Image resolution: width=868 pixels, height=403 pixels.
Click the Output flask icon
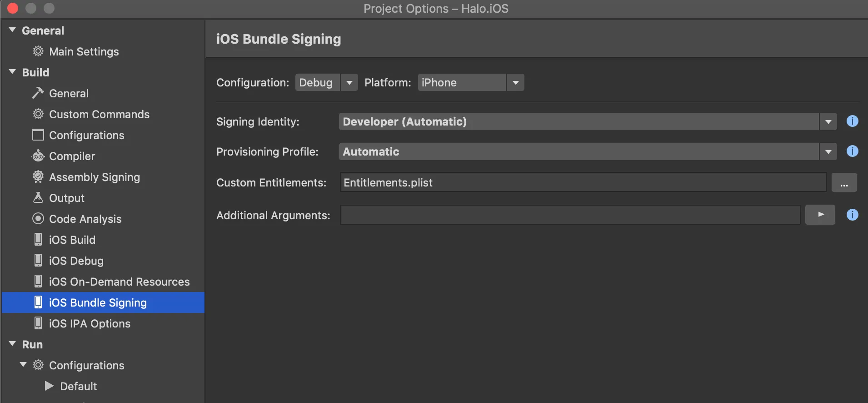click(x=38, y=198)
